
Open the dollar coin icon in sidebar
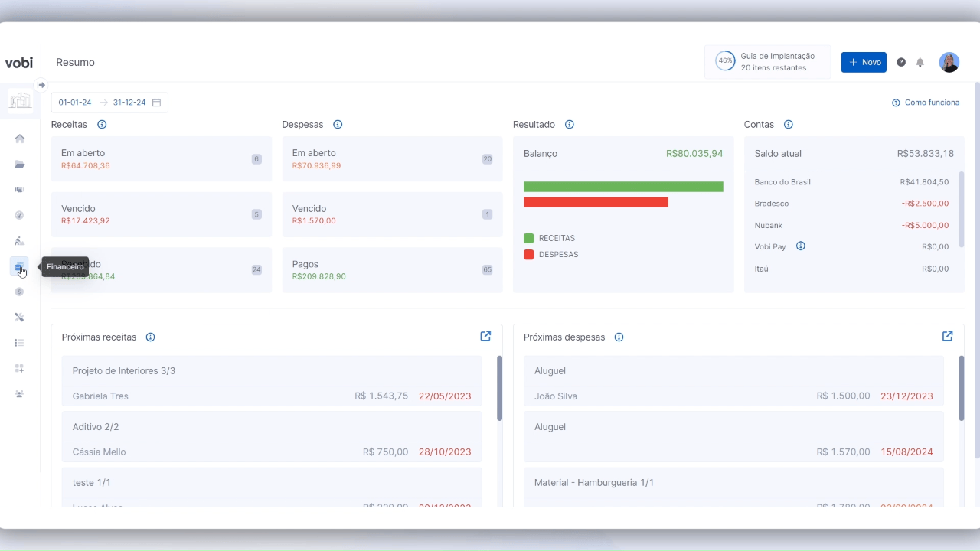pyautogui.click(x=20, y=292)
